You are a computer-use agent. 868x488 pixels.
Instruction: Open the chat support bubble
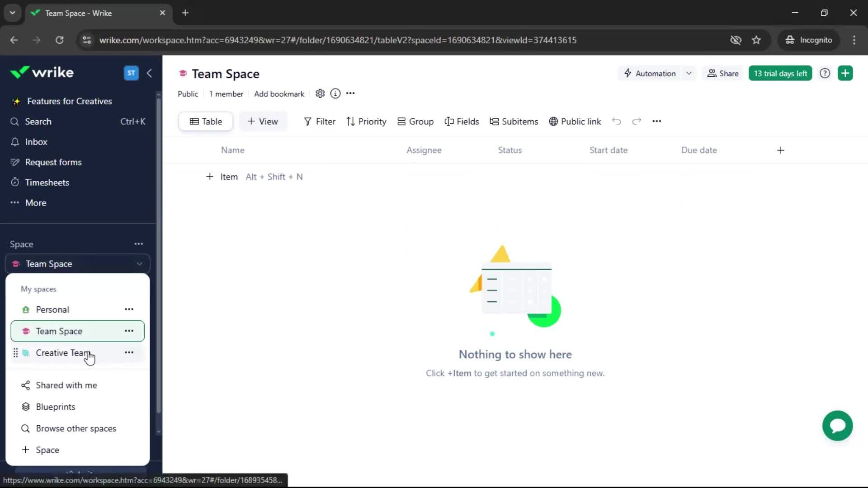pyautogui.click(x=837, y=426)
